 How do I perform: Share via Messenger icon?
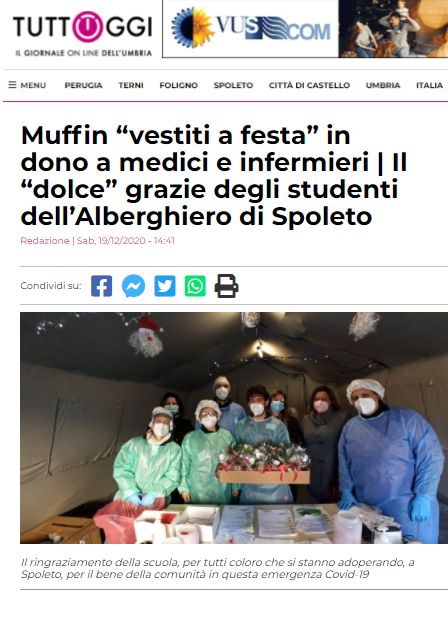133,286
